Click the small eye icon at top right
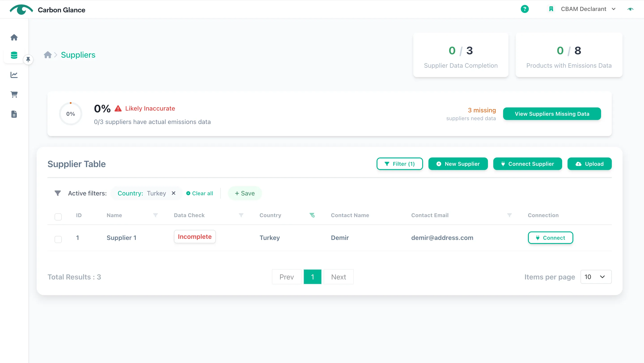Image resolution: width=644 pixels, height=363 pixels. click(630, 9)
